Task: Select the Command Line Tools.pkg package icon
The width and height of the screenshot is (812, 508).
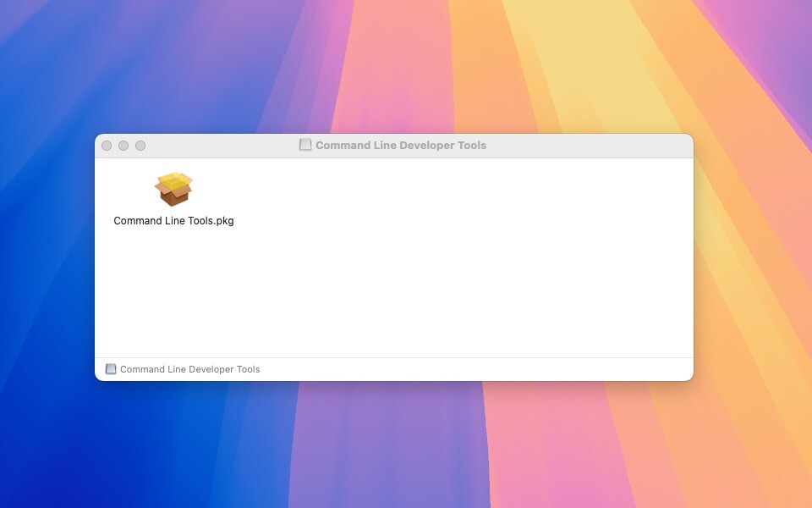Action: (x=173, y=189)
